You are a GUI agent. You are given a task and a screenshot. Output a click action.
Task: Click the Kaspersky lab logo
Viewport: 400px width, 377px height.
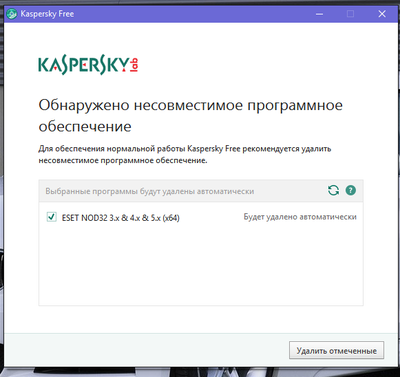[x=88, y=66]
